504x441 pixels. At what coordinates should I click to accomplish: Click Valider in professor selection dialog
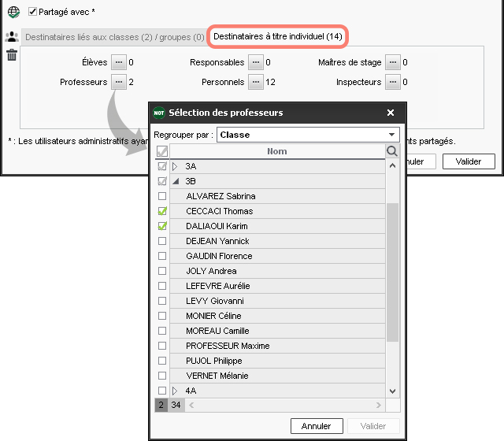[372, 426]
